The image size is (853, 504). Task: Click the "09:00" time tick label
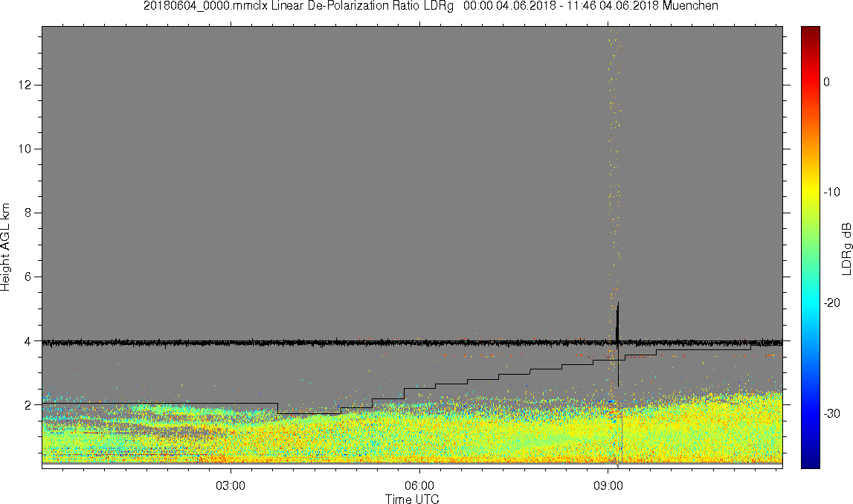click(608, 485)
